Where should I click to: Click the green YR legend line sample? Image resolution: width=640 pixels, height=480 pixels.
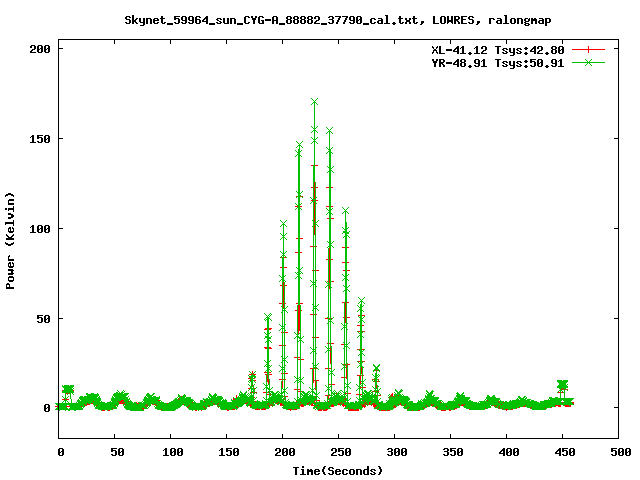coord(590,62)
